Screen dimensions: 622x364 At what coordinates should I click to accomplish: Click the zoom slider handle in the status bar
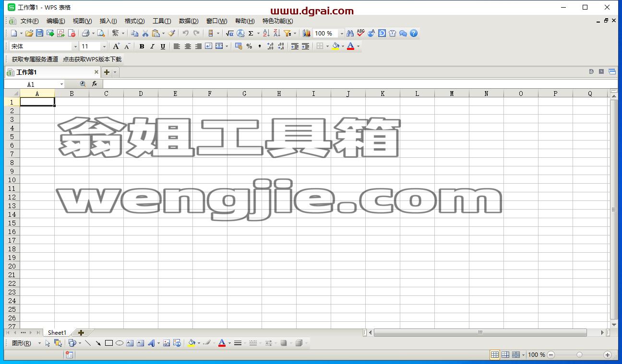579,355
